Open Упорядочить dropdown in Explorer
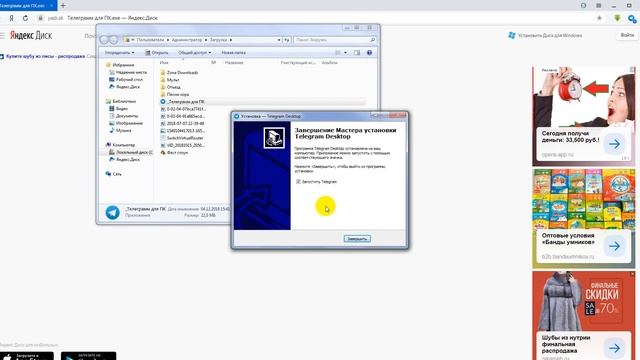This screenshot has width=640, height=360. [x=119, y=53]
